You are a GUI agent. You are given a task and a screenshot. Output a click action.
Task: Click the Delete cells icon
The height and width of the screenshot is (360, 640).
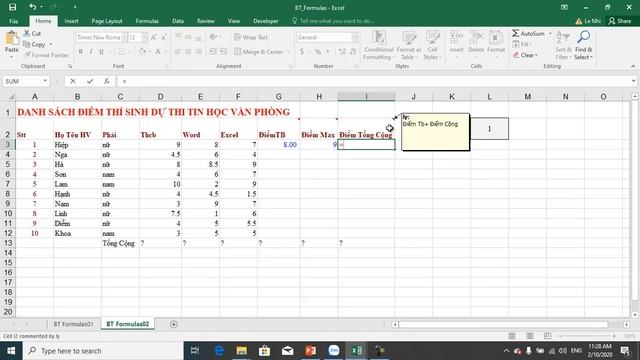point(476,38)
